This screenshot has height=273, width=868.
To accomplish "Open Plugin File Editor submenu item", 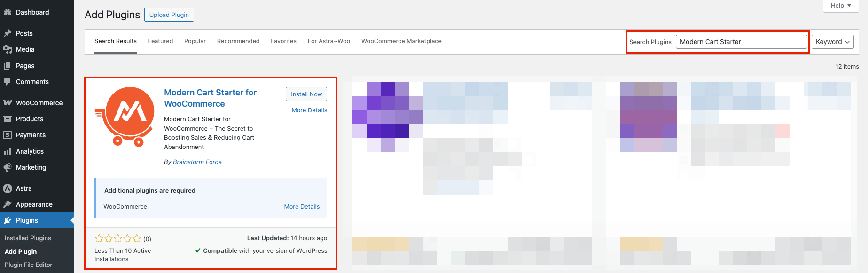I will click(x=29, y=265).
